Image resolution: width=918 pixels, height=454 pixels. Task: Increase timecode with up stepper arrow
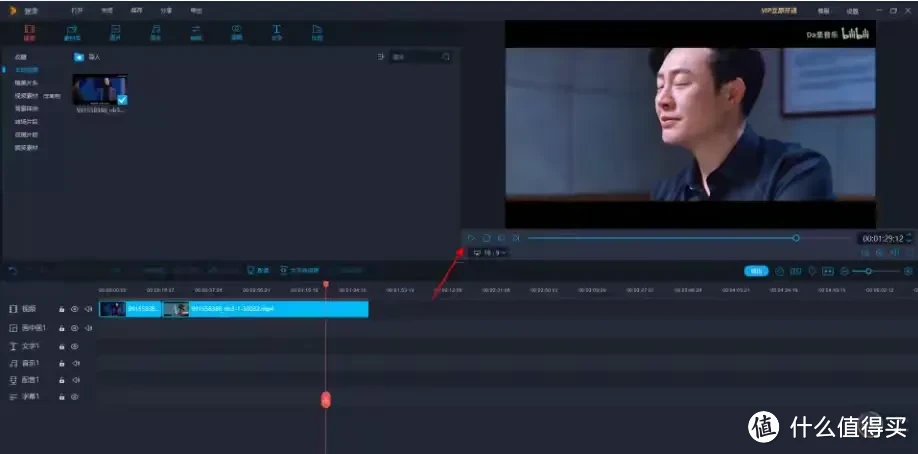[x=909, y=235]
